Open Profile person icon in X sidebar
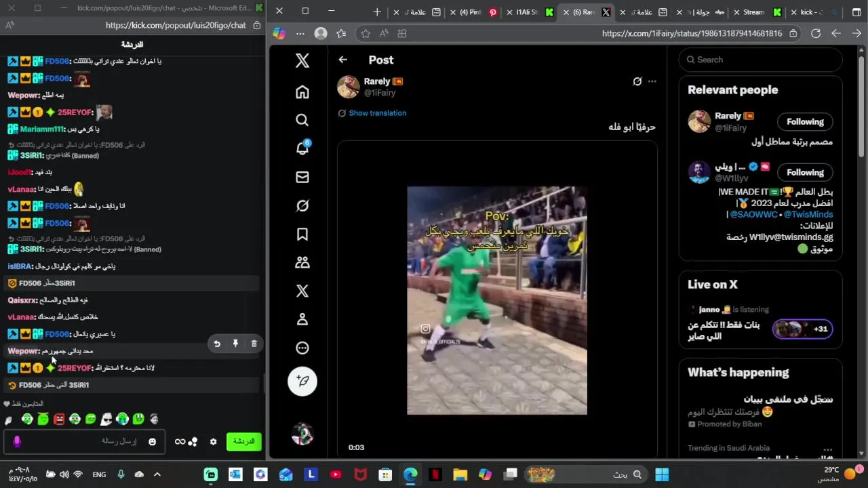Screen dimensions: 868x488 (x=302, y=319)
